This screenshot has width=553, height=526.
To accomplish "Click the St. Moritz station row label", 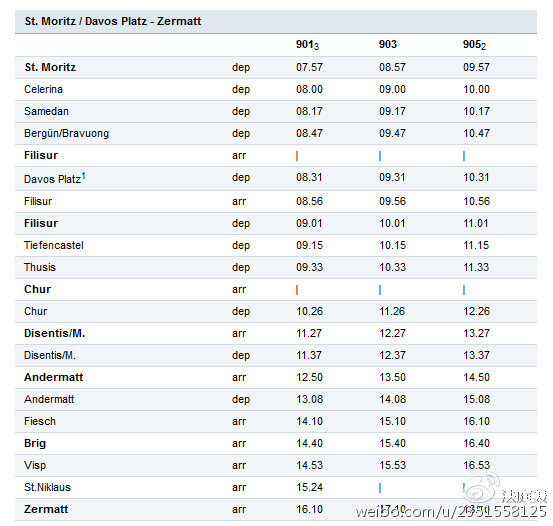I will point(50,67).
